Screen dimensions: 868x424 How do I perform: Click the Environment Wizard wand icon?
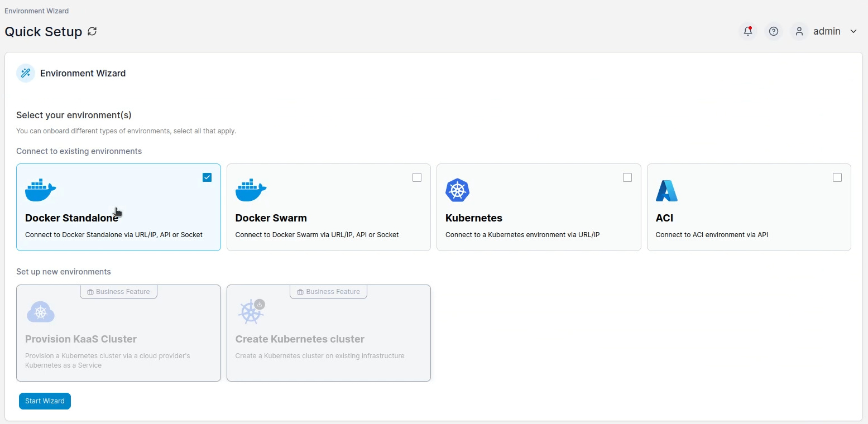coord(26,73)
